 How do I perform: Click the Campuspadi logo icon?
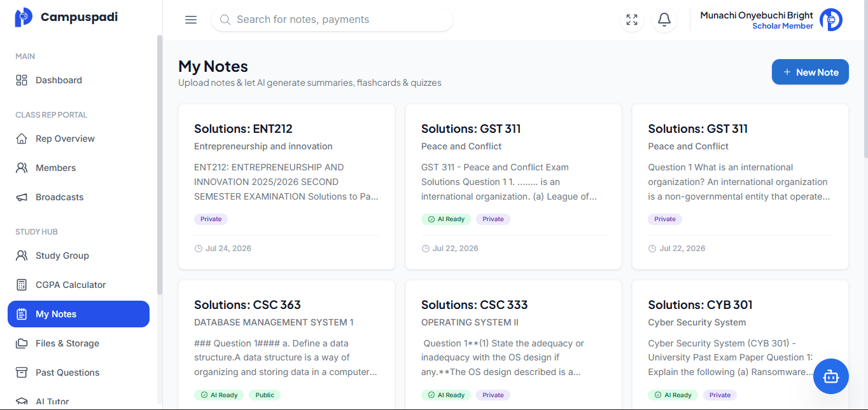(24, 17)
